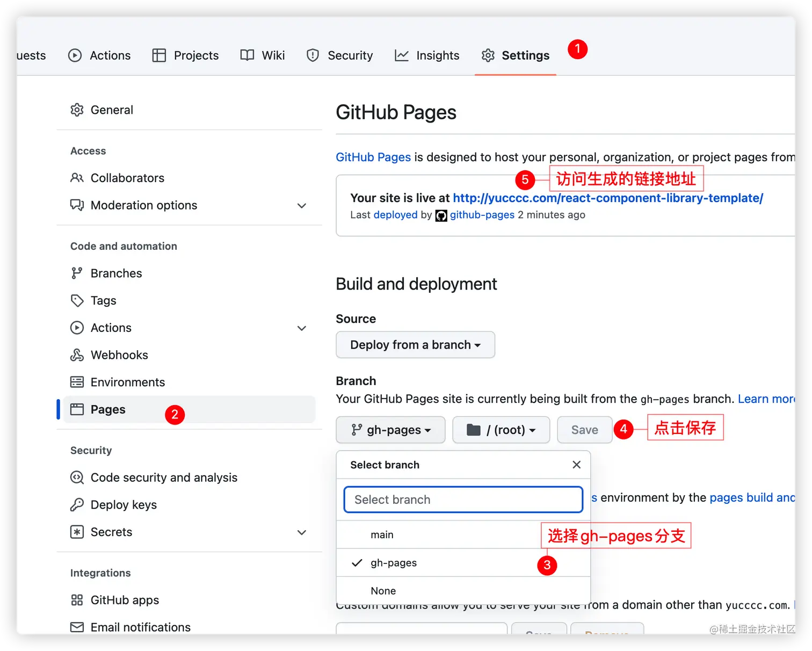This screenshot has width=812, height=651.
Task: Click the github-pages avatar icon
Action: (441, 215)
